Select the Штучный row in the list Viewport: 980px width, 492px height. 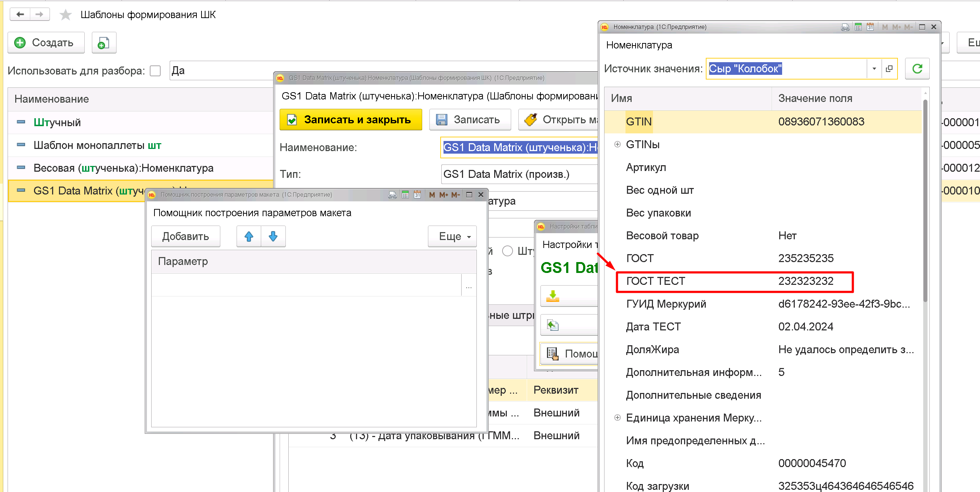[141, 123]
